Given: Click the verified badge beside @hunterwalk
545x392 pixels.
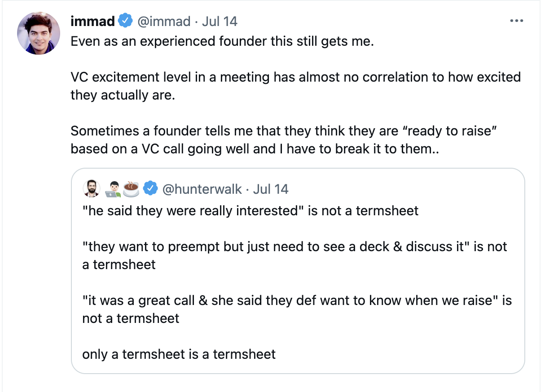Looking at the screenshot, I should click(150, 189).
